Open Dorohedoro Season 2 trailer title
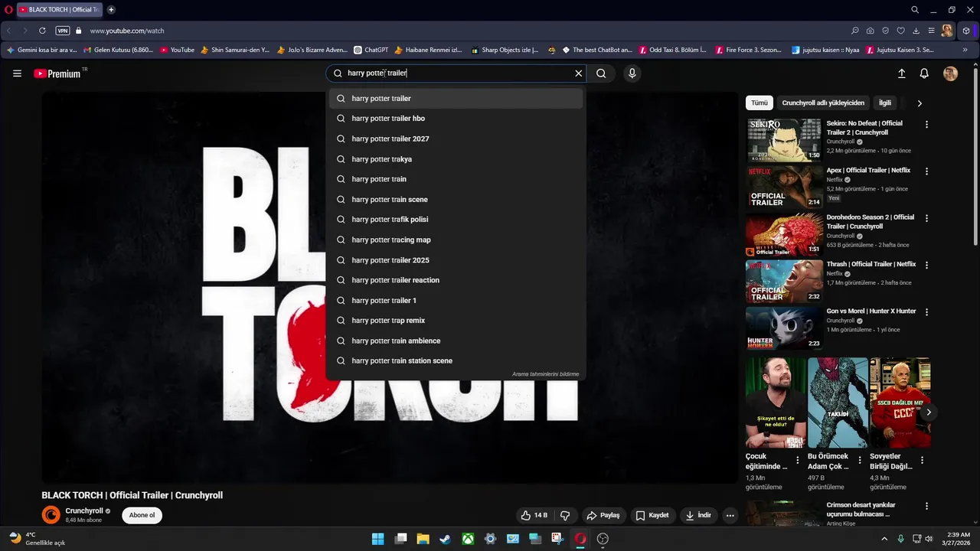 (871, 222)
